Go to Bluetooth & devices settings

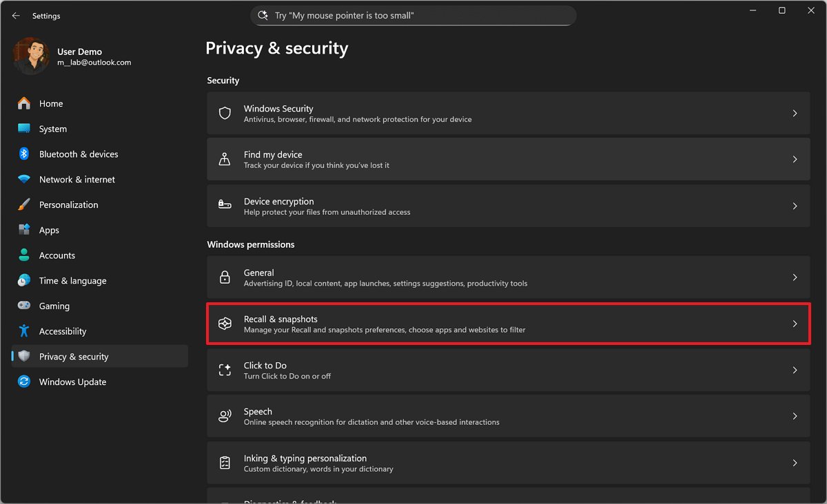click(x=79, y=154)
